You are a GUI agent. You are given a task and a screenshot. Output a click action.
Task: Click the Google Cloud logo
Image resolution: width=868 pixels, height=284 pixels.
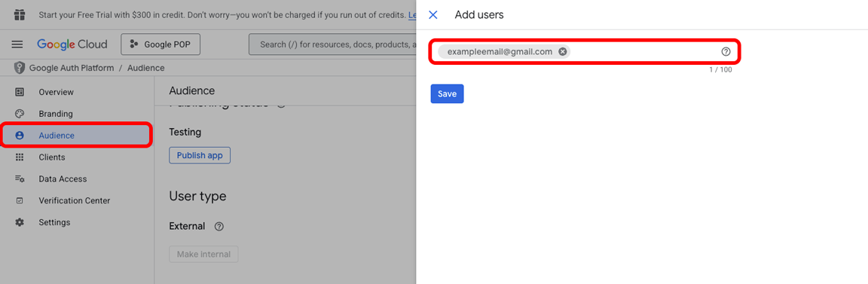pos(72,44)
